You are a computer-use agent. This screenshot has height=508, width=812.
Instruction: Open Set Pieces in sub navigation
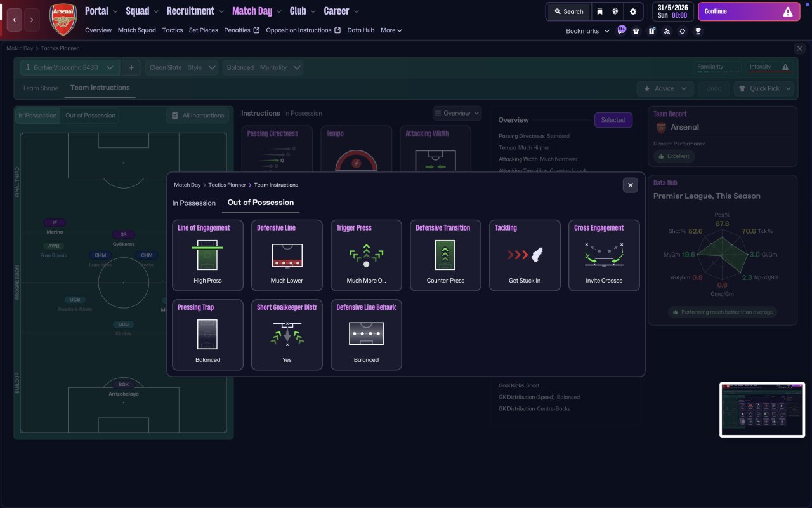[204, 30]
